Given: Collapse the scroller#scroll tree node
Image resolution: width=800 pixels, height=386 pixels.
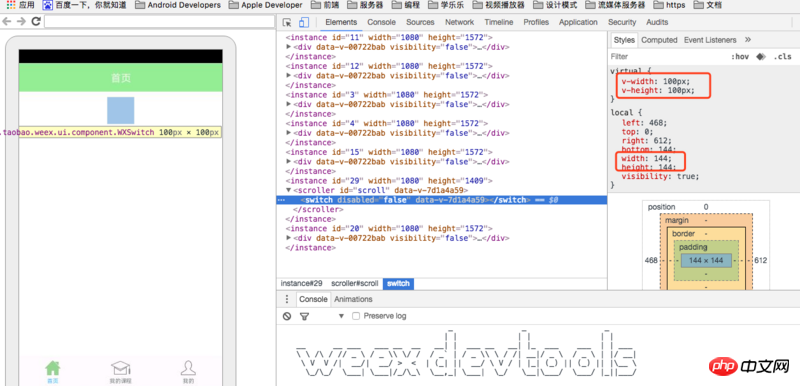Looking at the screenshot, I should click(289, 190).
